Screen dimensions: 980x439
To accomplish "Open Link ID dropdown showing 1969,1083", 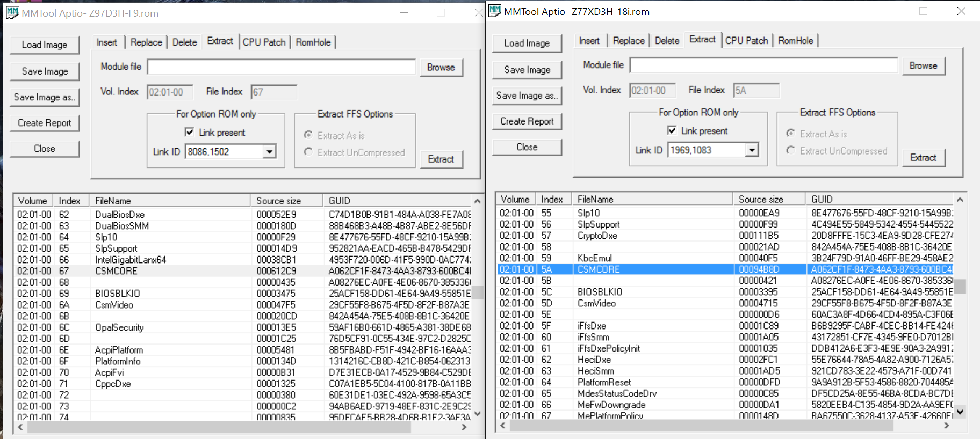I will tap(752, 150).
